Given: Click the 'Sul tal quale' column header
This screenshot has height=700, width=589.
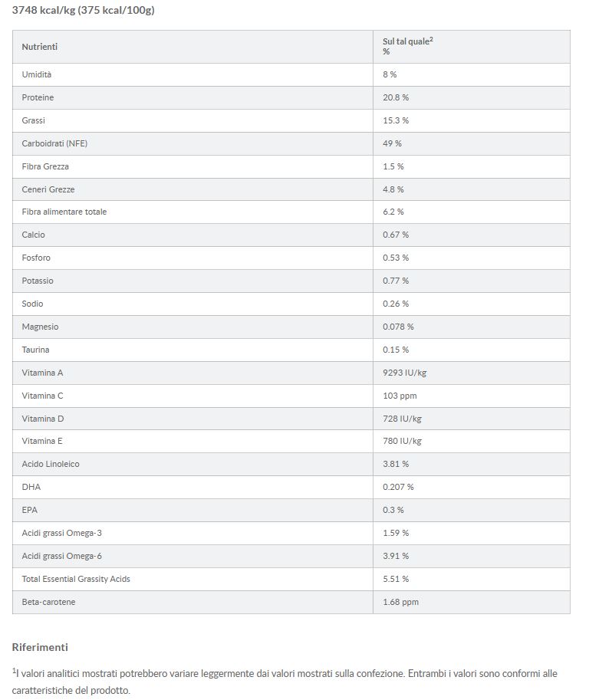Looking at the screenshot, I should pyautogui.click(x=407, y=41).
